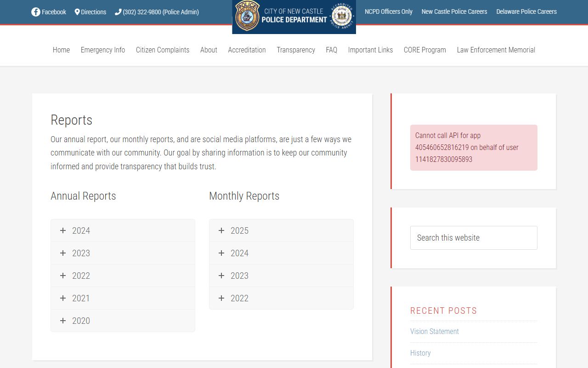Expand the 2022 Annual Reports section
The image size is (588, 368).
pos(123,276)
